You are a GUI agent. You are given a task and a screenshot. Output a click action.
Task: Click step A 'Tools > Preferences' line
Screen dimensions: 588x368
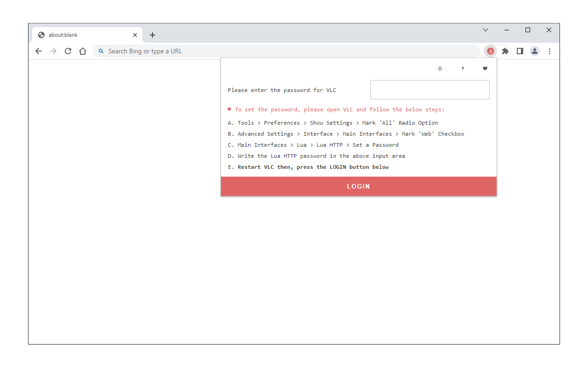point(333,123)
